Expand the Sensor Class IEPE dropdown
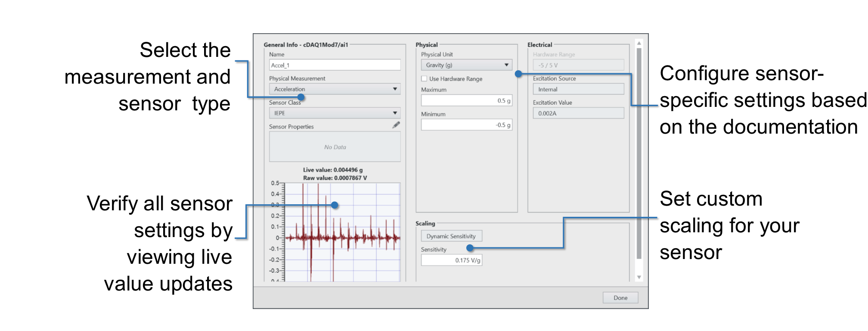This screenshot has height=331, width=868. pyautogui.click(x=335, y=113)
